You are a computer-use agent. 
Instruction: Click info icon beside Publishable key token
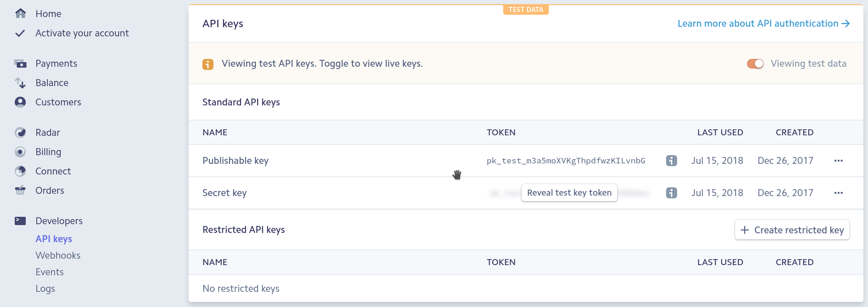tap(671, 161)
